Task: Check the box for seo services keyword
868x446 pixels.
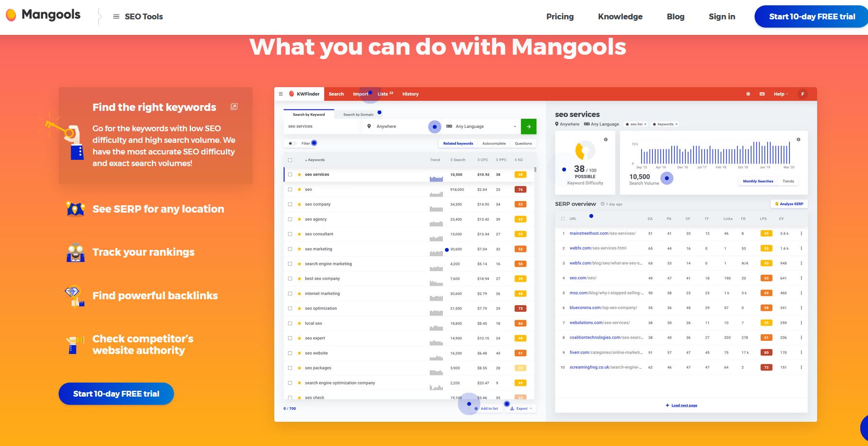Action: pos(290,174)
